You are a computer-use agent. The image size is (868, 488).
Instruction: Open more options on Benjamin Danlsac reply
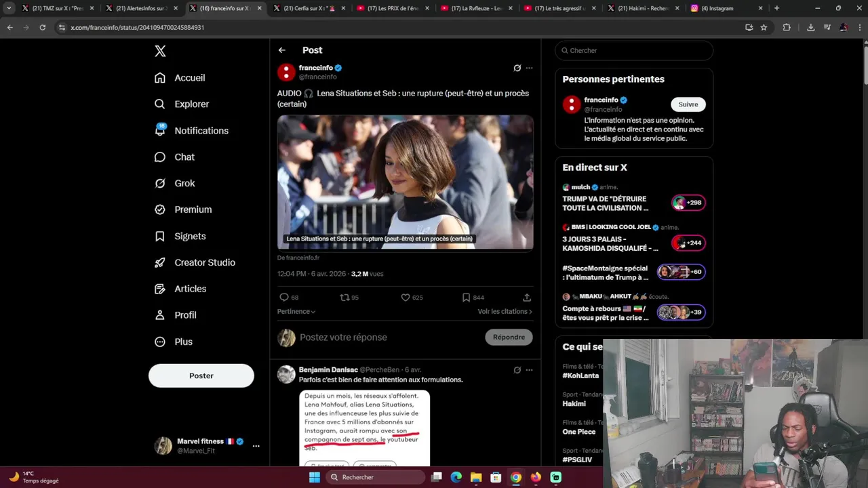(x=530, y=370)
